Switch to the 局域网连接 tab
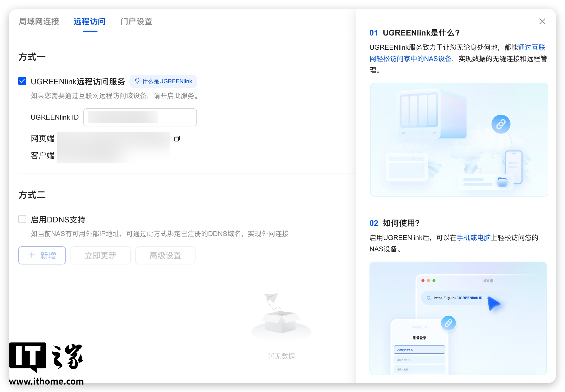565x392 pixels. click(x=39, y=21)
